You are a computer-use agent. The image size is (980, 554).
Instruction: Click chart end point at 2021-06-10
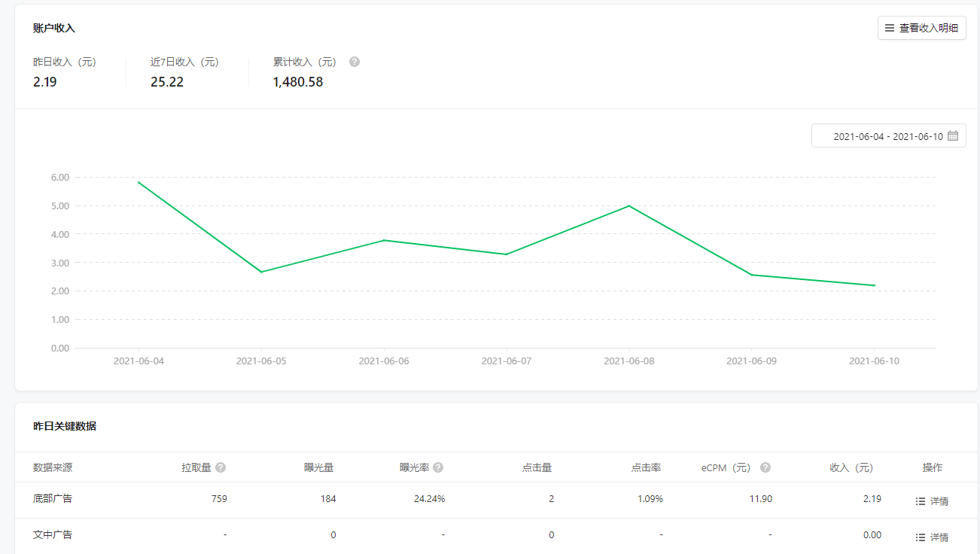pyautogui.click(x=874, y=285)
